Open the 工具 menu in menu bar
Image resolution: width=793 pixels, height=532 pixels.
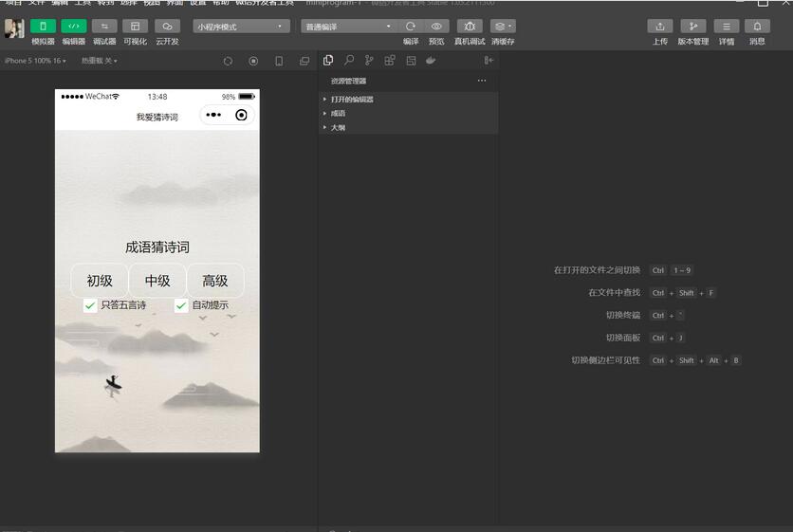pyautogui.click(x=83, y=2)
